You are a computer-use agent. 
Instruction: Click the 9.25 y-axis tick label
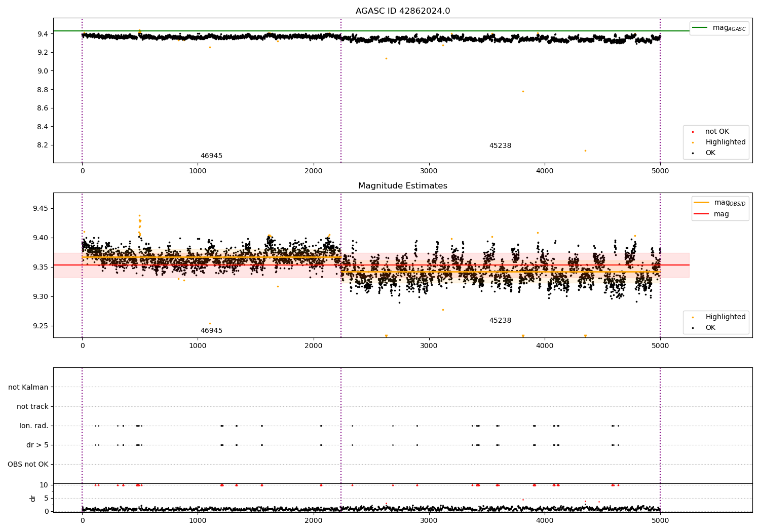pyautogui.click(x=41, y=326)
